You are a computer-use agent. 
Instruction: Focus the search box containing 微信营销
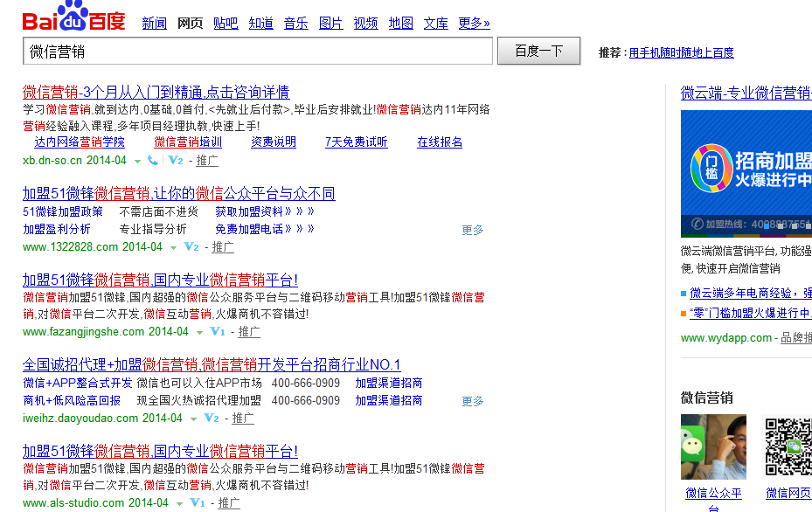(257, 52)
